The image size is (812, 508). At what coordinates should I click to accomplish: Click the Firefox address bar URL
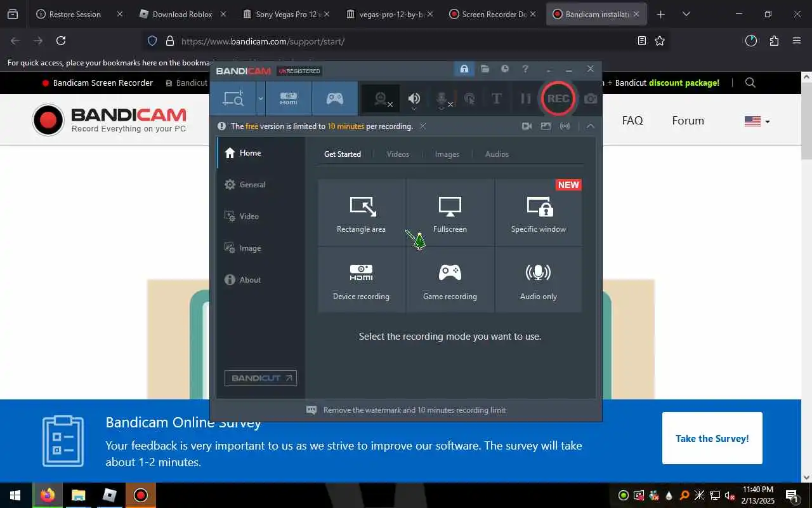(263, 41)
